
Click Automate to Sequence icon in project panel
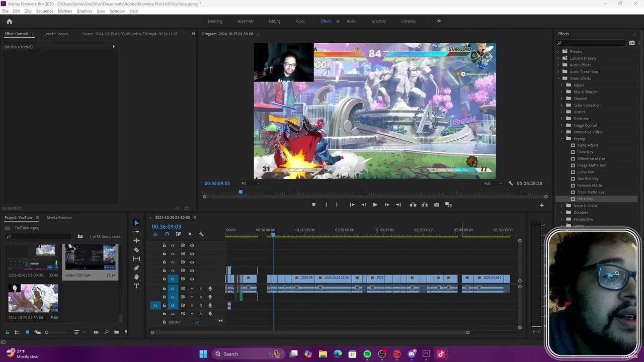click(96, 332)
